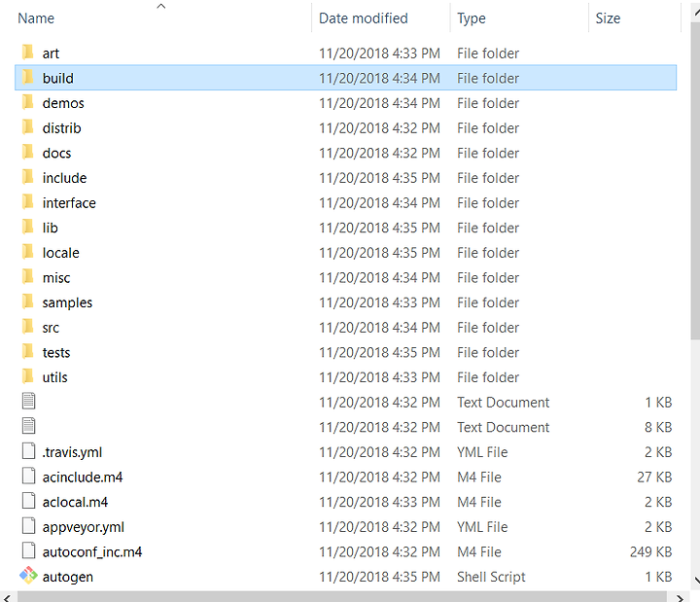Select the 'autogen' file name
Screen dimensions: 700x602
pos(67,578)
